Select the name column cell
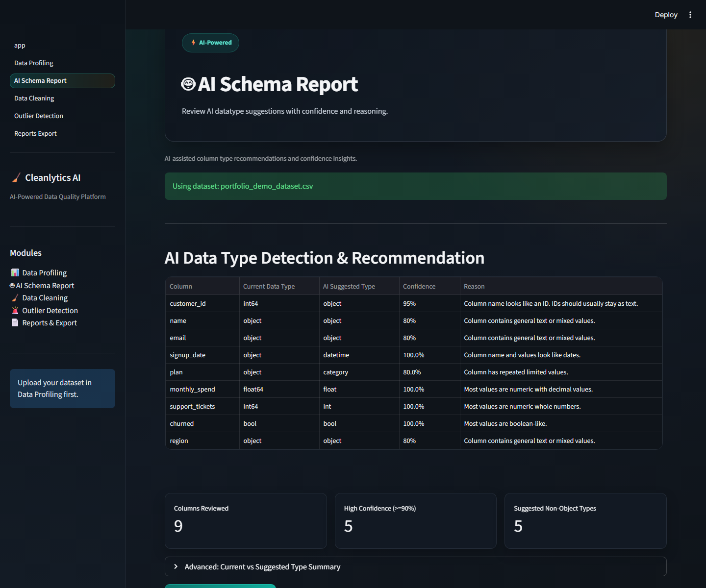 202,320
